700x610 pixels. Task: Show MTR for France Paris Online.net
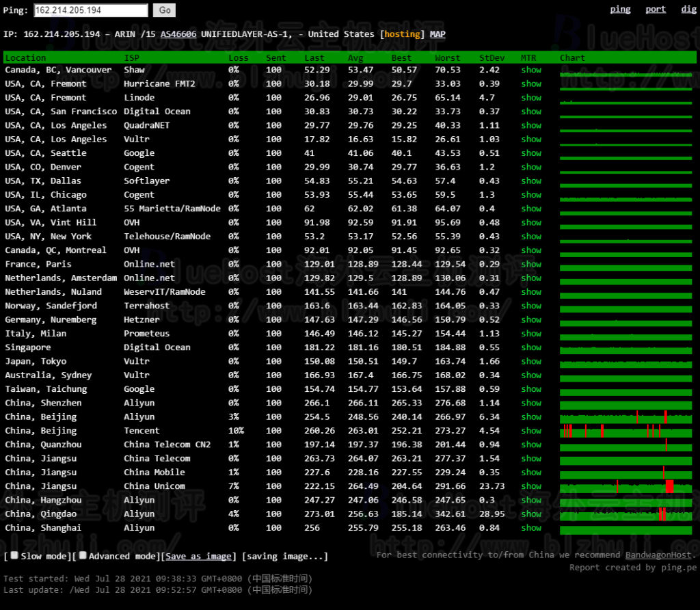(x=530, y=265)
